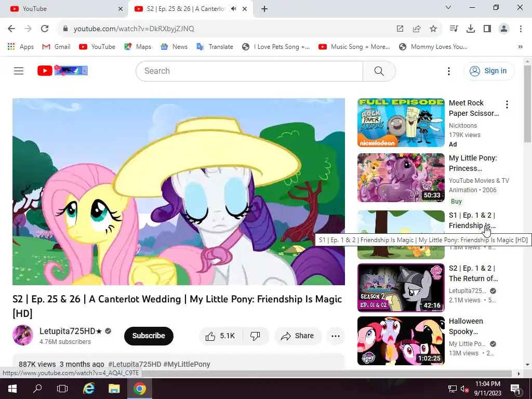Open the Gmail bookmark
This screenshot has width=532, height=399.
click(56, 47)
